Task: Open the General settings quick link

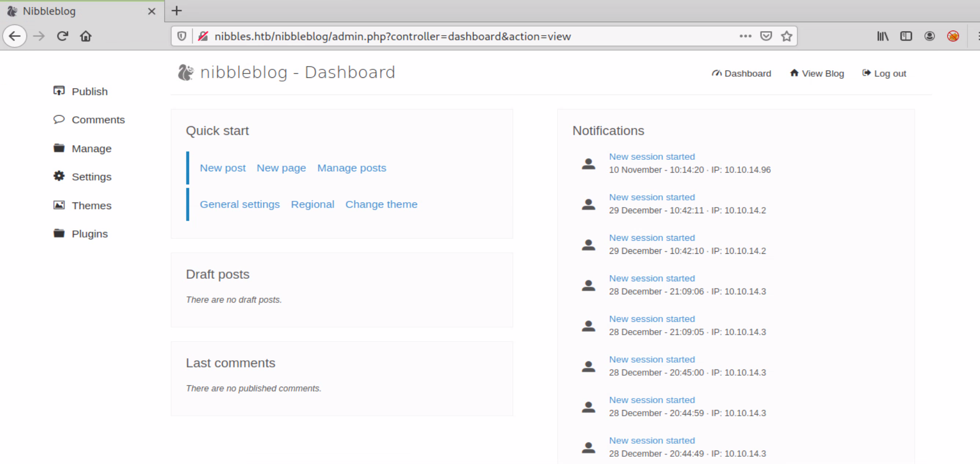Action: tap(239, 204)
